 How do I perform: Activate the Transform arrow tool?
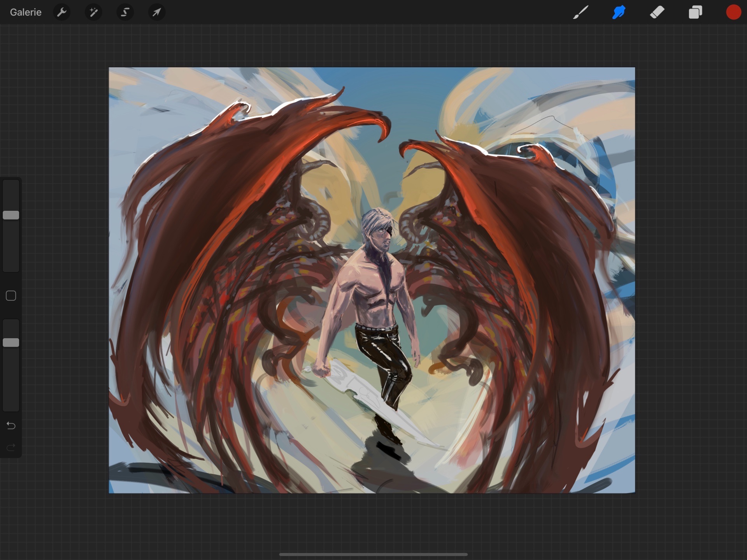[x=156, y=12]
